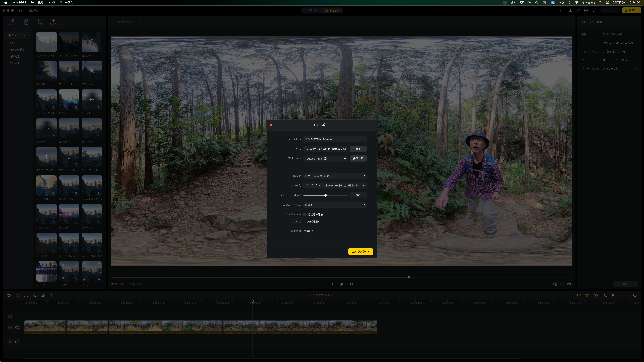Open the H.265 encode format dropdown
Viewport: 644px width, 362px height.
click(335, 205)
